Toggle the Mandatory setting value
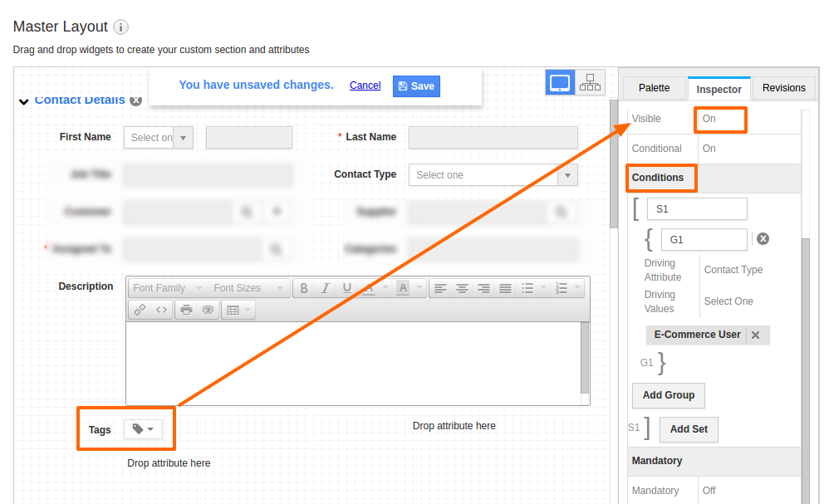This screenshot has height=504, width=824. click(709, 491)
